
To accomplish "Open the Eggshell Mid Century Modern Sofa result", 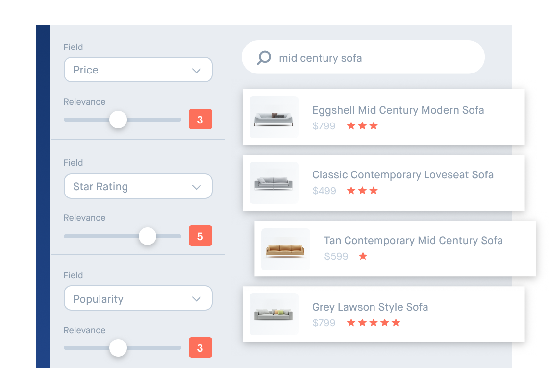I will tap(398, 110).
